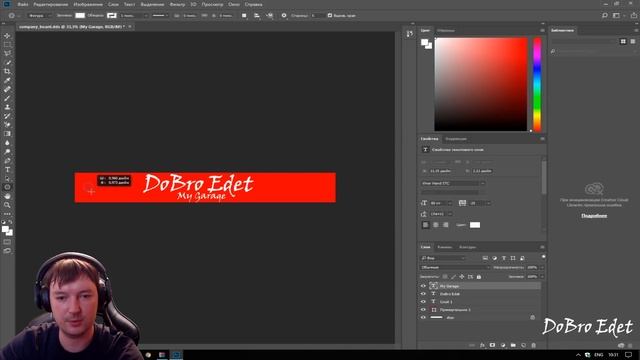Toggle the align edges checkbox
Screen dimensions: 640x360
coord(330,16)
